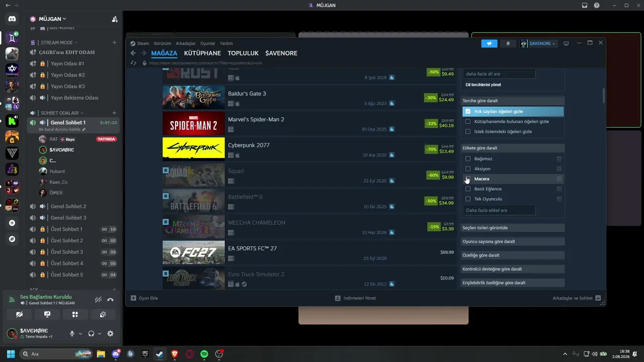Open the Yardım menu

pos(226,44)
